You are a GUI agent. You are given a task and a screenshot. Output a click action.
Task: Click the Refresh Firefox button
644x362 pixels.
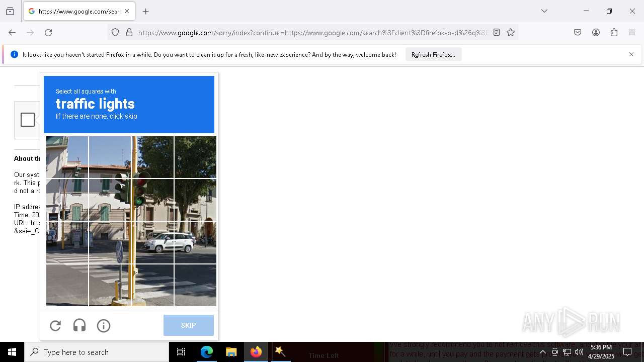pos(433,55)
